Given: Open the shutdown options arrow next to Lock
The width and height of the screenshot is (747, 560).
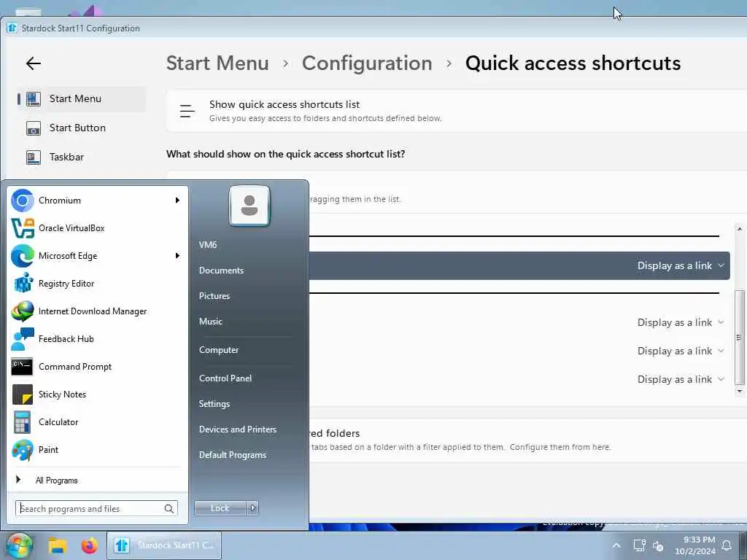Looking at the screenshot, I should [253, 508].
